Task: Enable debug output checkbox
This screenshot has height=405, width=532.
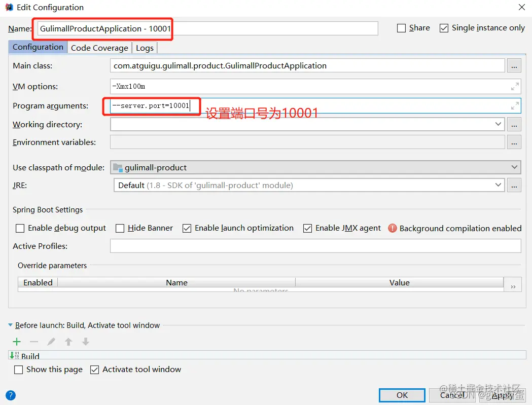Action: pyautogui.click(x=20, y=228)
